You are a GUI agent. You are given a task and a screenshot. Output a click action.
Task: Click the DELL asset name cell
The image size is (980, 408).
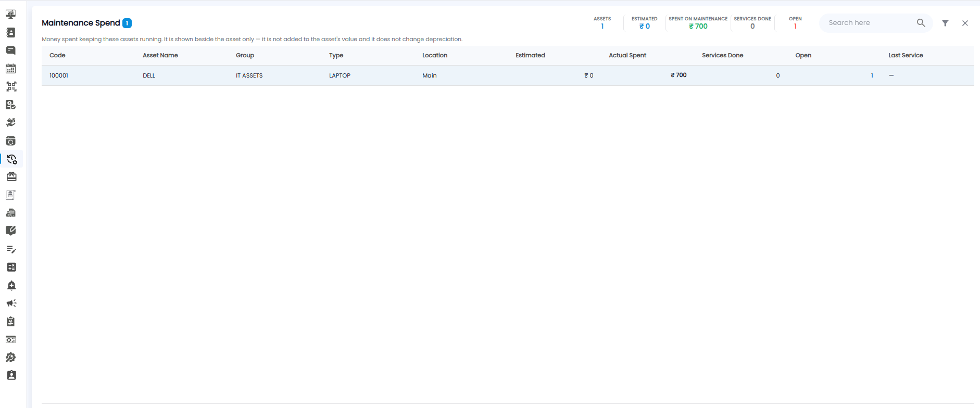click(x=149, y=75)
